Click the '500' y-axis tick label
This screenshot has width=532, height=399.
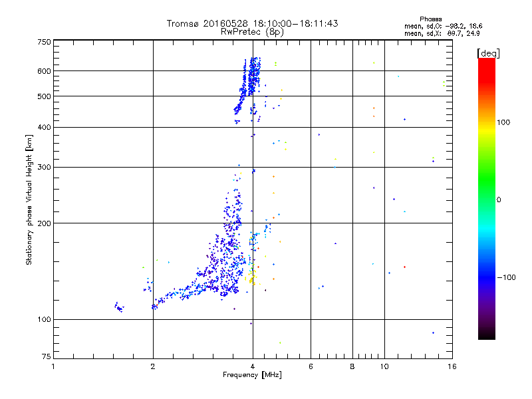click(x=44, y=96)
